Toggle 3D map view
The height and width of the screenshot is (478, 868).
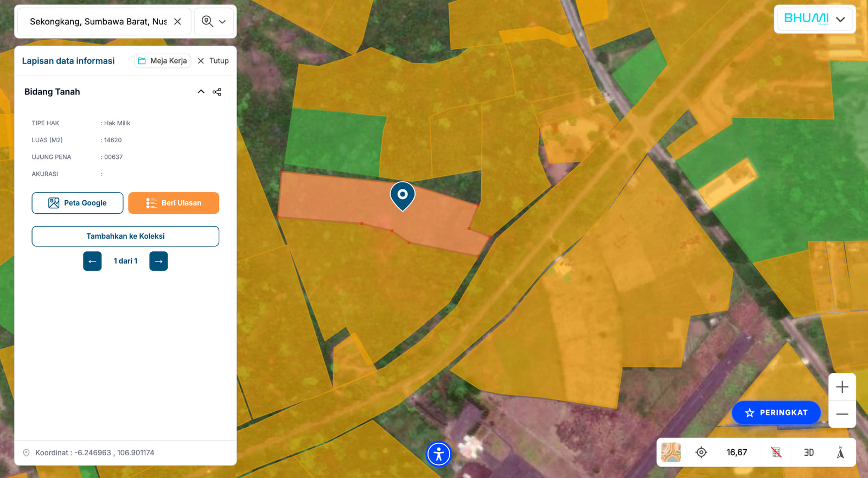tap(809, 452)
